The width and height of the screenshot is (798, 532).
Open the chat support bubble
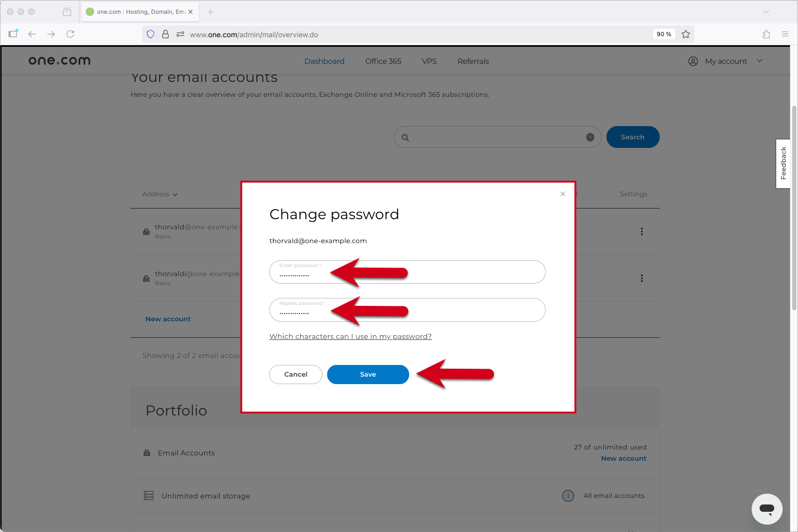point(767,509)
